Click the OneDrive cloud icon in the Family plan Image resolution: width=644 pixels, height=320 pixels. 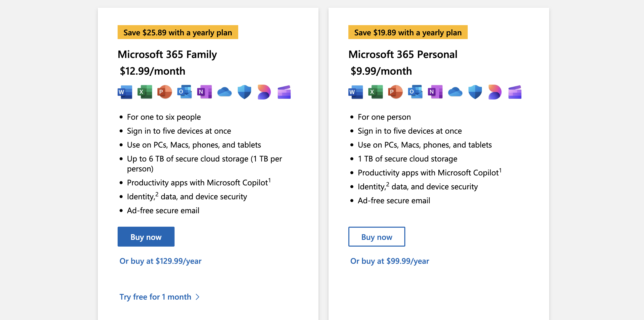[x=225, y=92]
